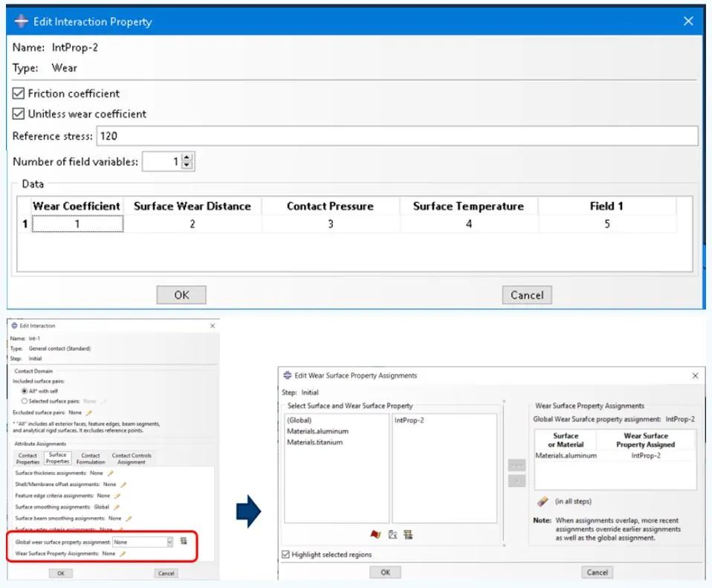Click pencil icon for Excluded surface pairs
Screen dimensions: 712x588
(89, 413)
